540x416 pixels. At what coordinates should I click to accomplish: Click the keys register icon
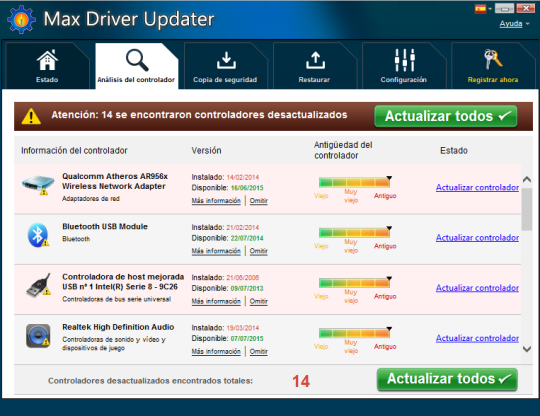(x=493, y=59)
